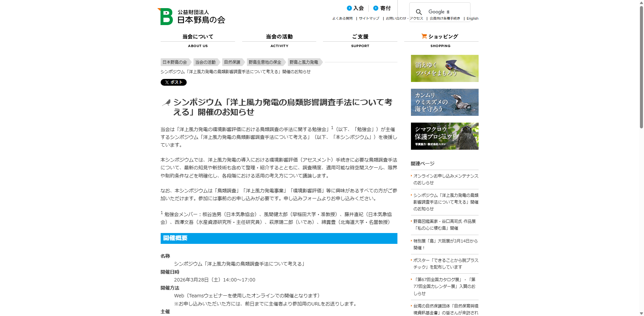The width and height of the screenshot is (644, 316).
Task: Open the English version of the site
Action: 472,18
